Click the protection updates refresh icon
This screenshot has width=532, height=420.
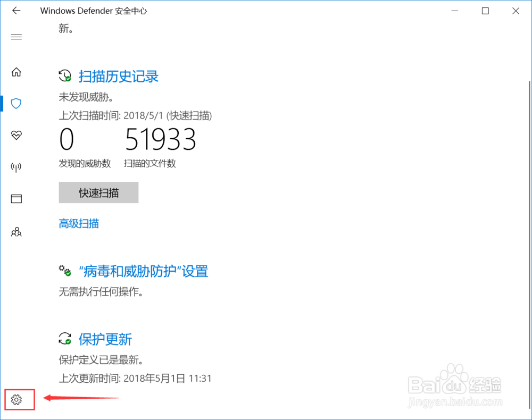click(65, 338)
